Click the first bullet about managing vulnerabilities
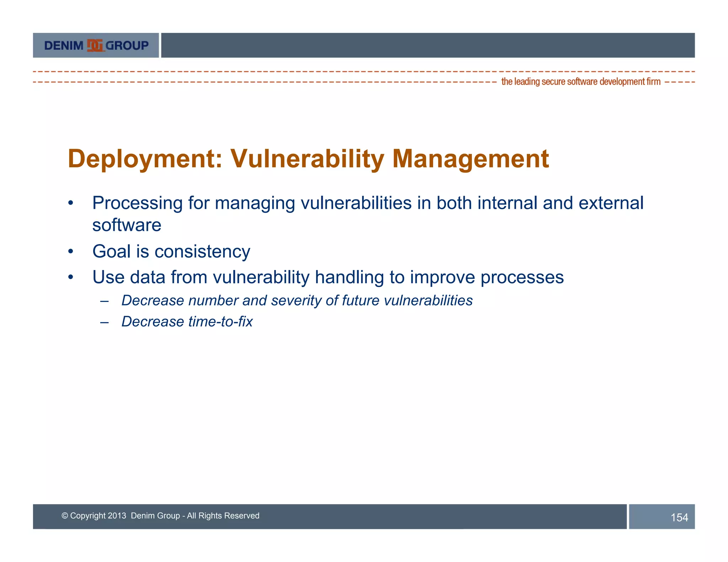 pyautogui.click(x=367, y=203)
